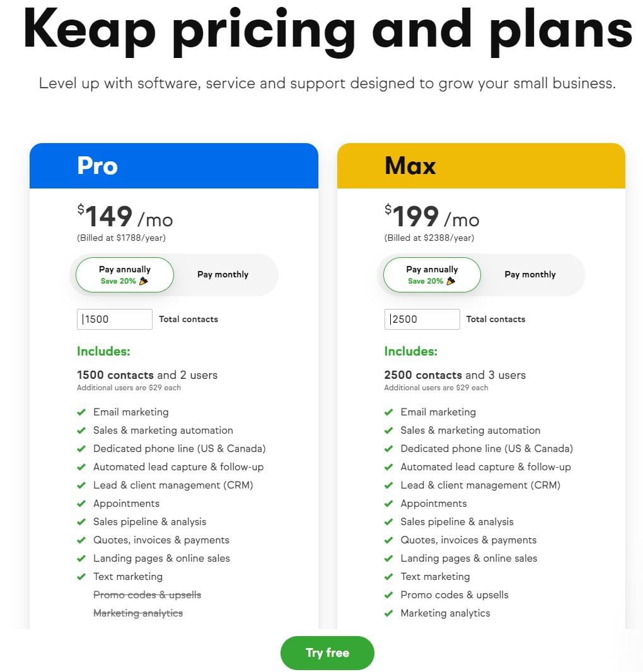Viewport: 643px width, 672px height.
Task: Click the checkmark beside Appointments in Pro plan
Action: (x=81, y=504)
